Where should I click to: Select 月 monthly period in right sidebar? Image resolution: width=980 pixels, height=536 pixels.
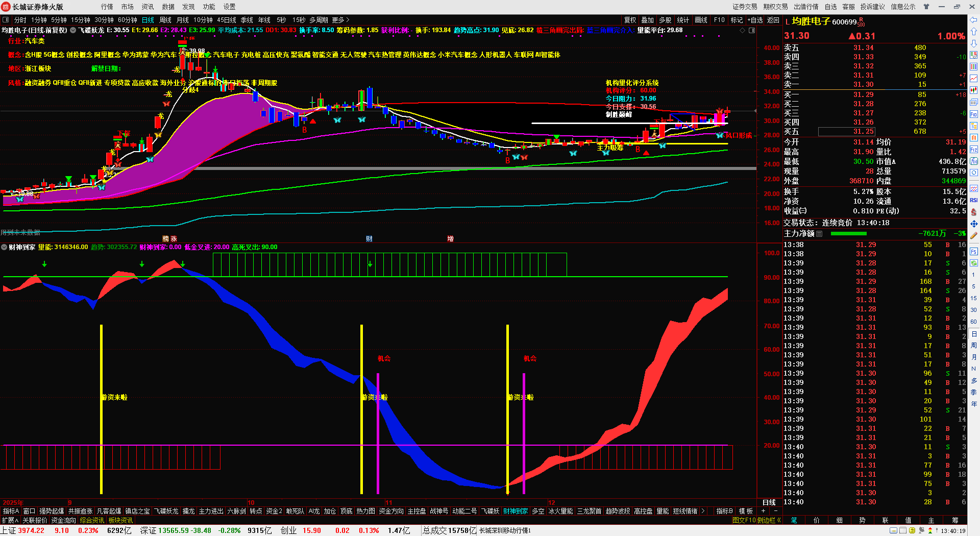pyautogui.click(x=974, y=357)
